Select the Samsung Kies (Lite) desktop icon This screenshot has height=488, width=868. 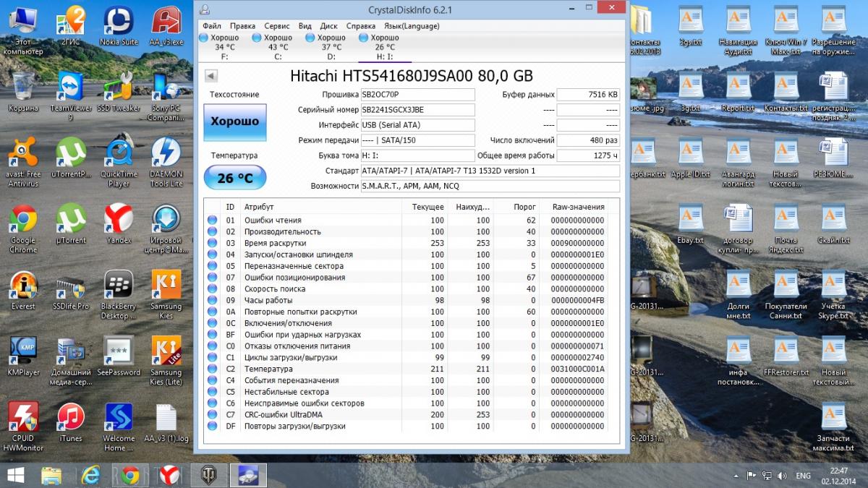coord(166,361)
